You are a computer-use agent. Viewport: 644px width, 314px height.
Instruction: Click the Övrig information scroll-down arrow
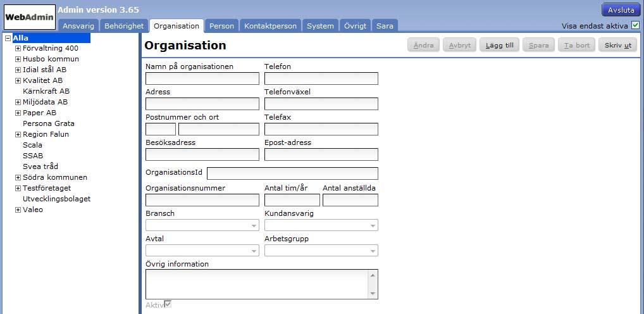click(x=373, y=294)
